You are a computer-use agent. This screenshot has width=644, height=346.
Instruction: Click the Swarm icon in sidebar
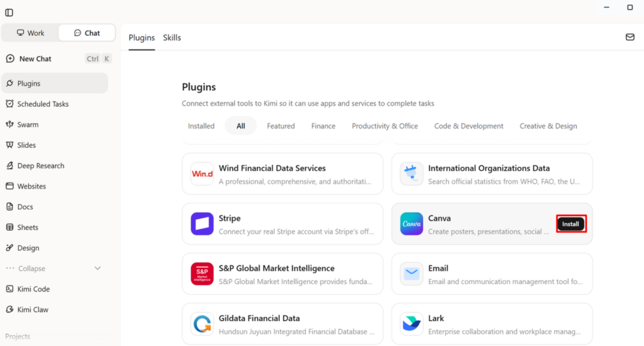pos(10,125)
